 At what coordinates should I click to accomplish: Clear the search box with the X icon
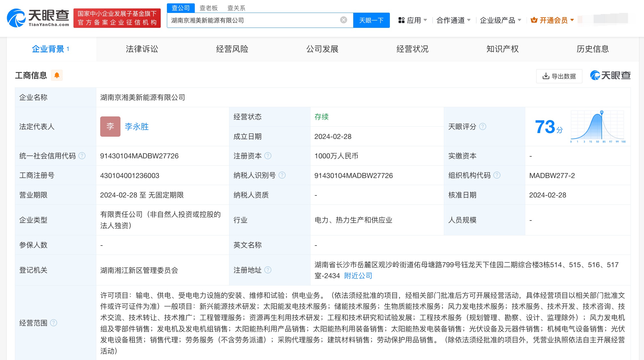pyautogui.click(x=343, y=20)
